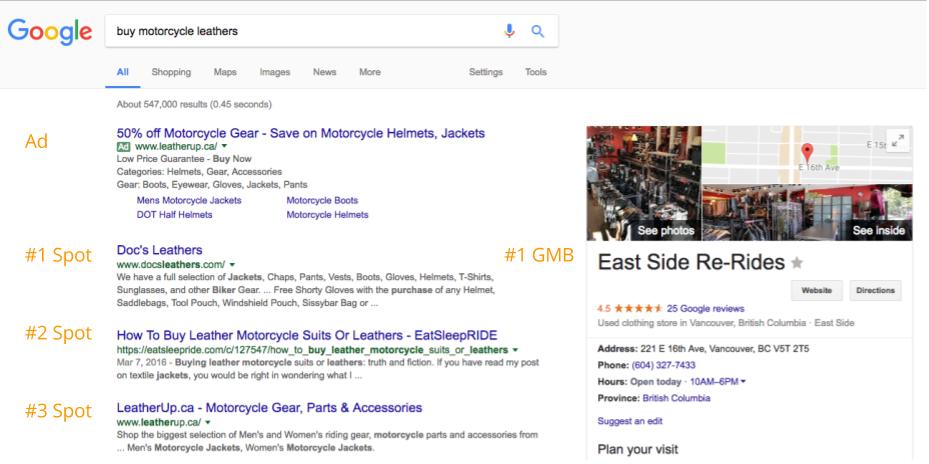Viewport: 929px width, 464px height.
Task: Click 'Low Price Guarantee - Buy Now' ad text
Action: pos(184,159)
